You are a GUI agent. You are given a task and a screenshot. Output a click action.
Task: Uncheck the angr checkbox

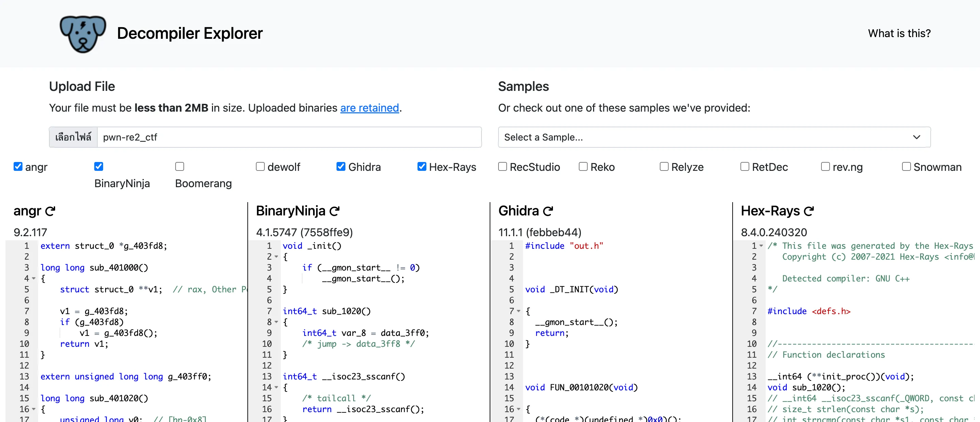pos(18,167)
